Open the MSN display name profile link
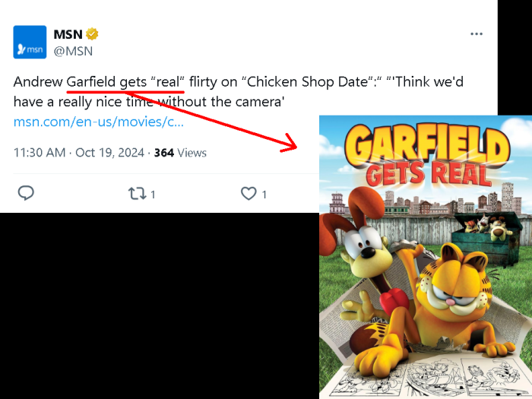This screenshot has height=399, width=532. (68, 34)
